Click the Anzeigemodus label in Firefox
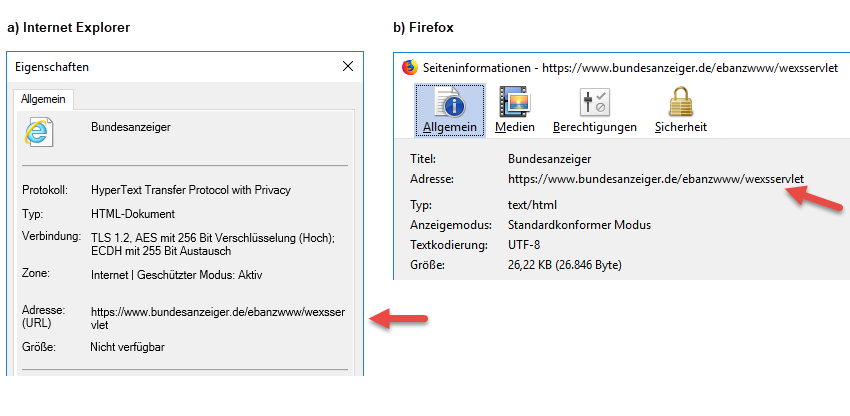This screenshot has height=416, width=850. (x=451, y=225)
